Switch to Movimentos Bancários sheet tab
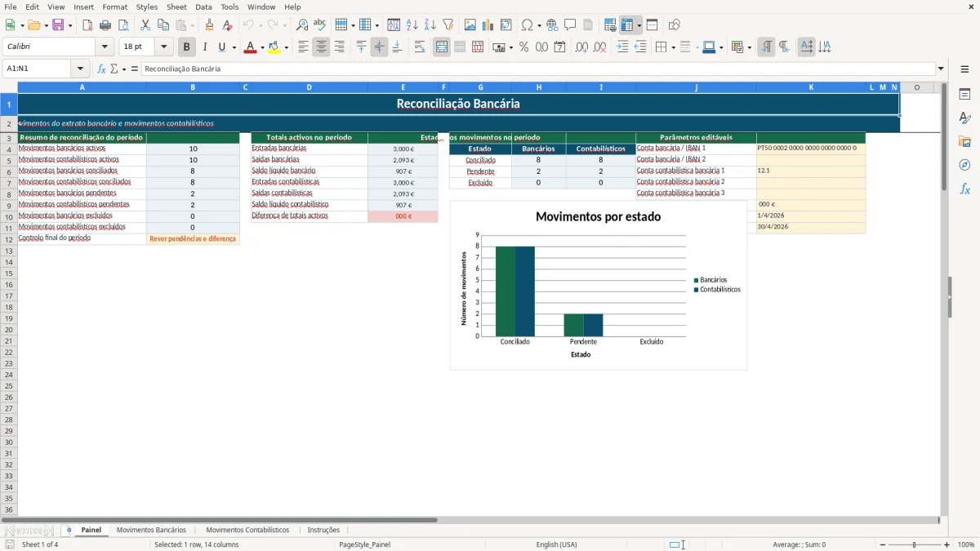 pos(151,530)
